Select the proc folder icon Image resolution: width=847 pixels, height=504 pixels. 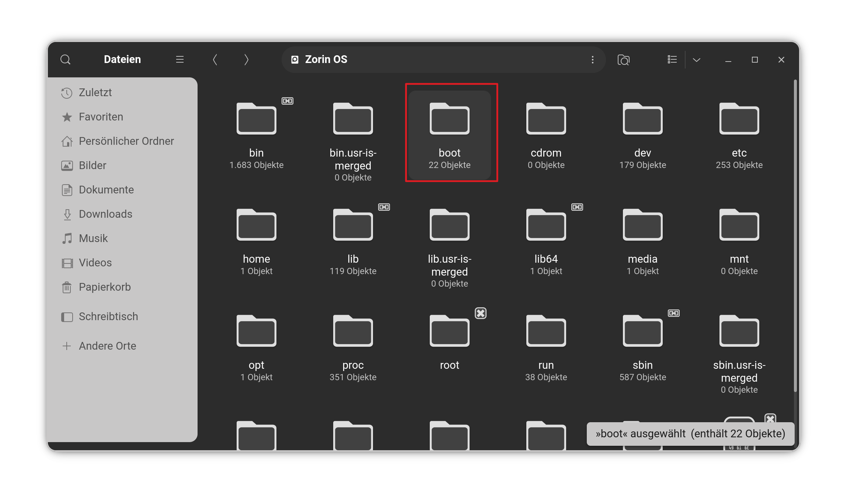[x=353, y=331]
